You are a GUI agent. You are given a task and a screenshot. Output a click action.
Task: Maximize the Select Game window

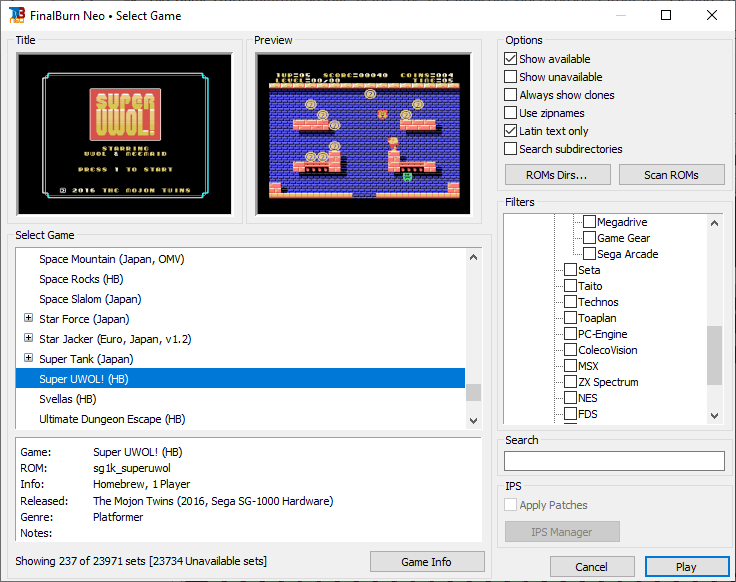[x=666, y=15]
